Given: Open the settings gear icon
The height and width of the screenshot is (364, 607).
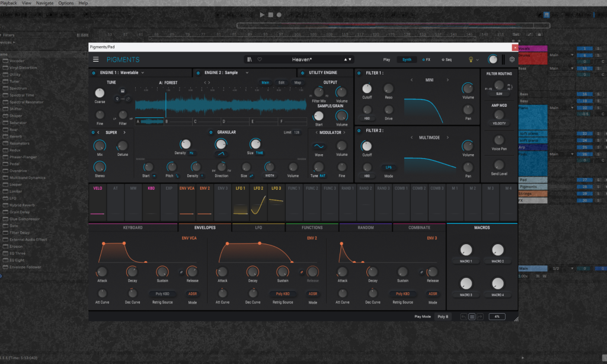Looking at the screenshot, I should [x=512, y=60].
